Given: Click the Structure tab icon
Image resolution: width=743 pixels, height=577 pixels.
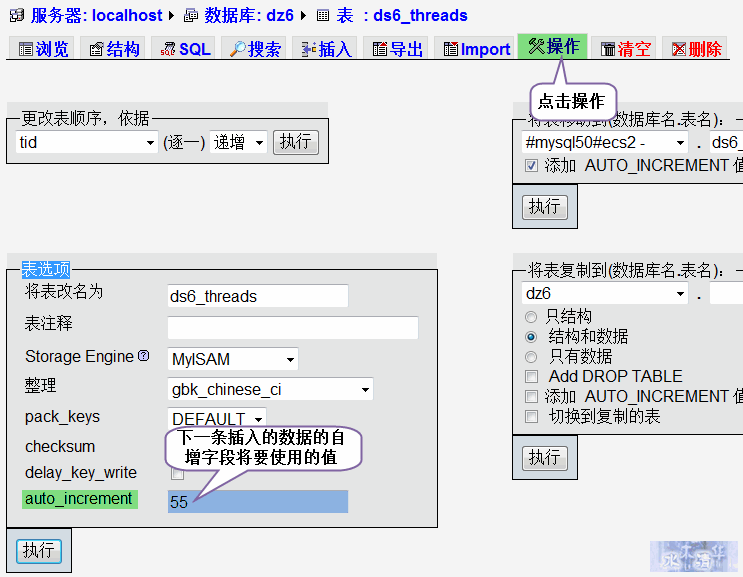Looking at the screenshot, I should (x=97, y=49).
